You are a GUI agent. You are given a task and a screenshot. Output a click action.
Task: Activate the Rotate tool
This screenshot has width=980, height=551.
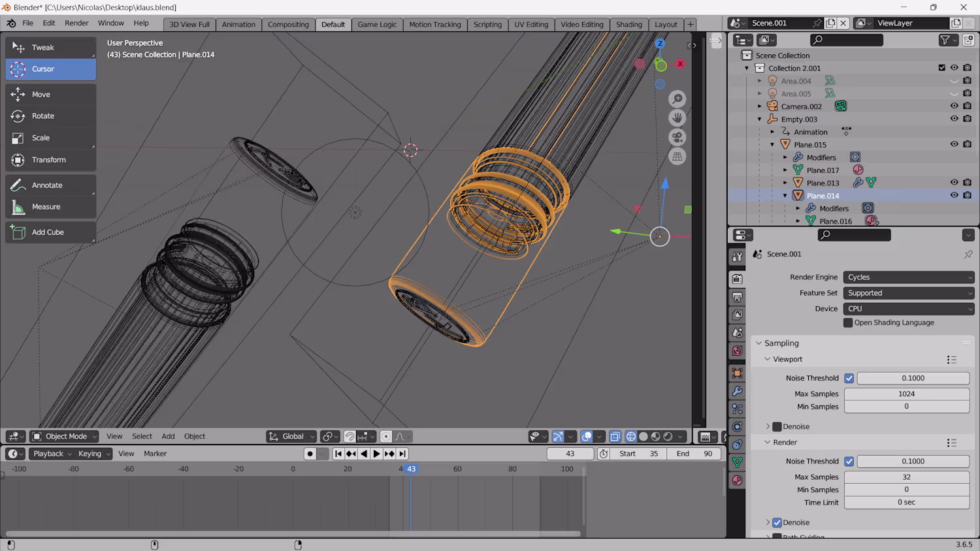43,116
